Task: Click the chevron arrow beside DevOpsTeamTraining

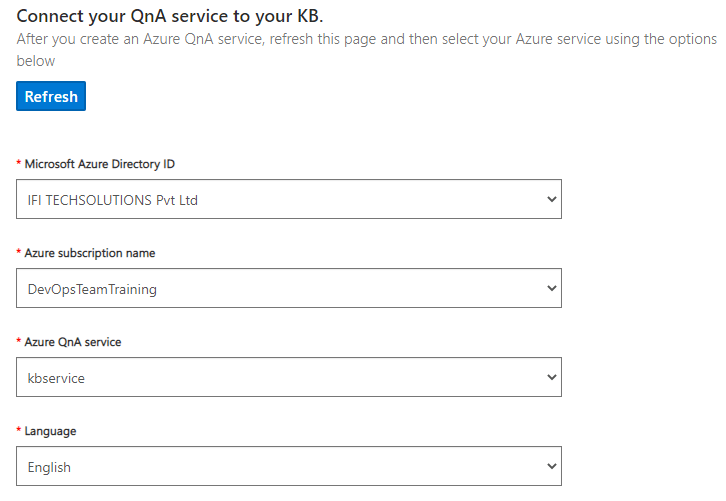Action: pos(551,288)
